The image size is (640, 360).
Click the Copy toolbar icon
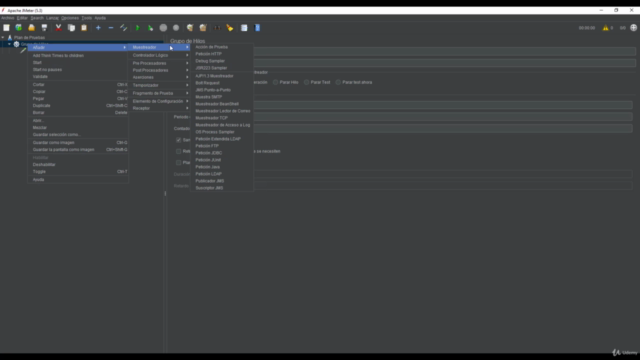pos(71,28)
